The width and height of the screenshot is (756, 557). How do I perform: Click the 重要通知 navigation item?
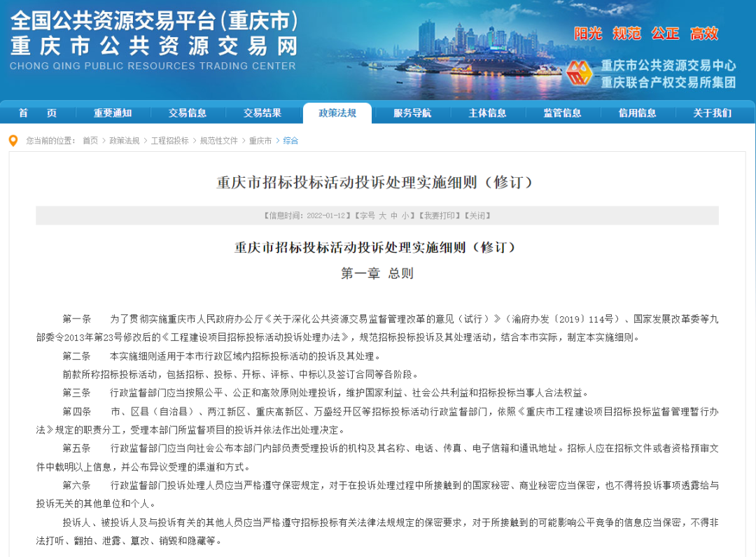(112, 113)
